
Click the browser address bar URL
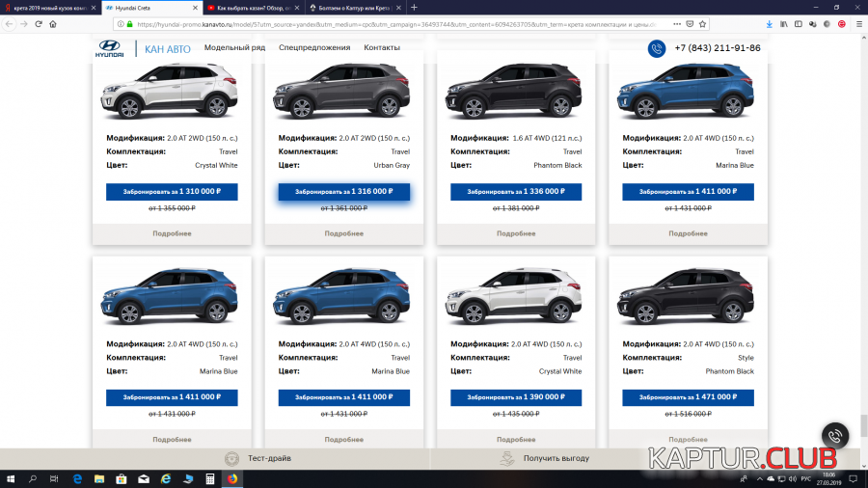[x=386, y=24]
